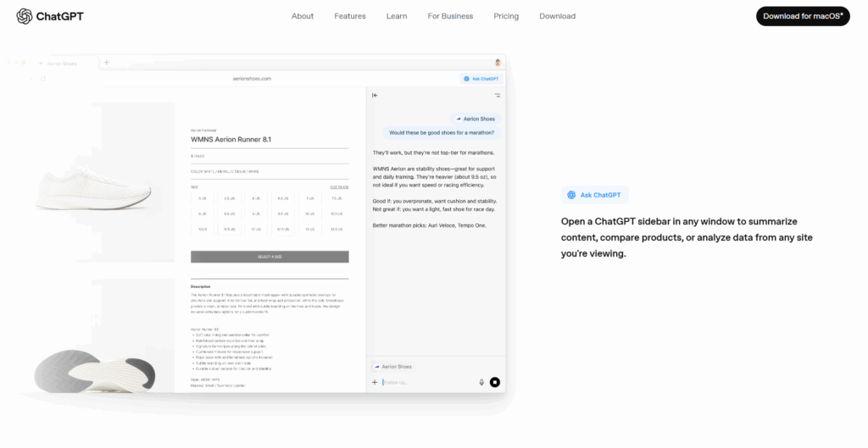The height and width of the screenshot is (448, 868).
Task: Click the side-view white shoe image
Action: click(93, 190)
